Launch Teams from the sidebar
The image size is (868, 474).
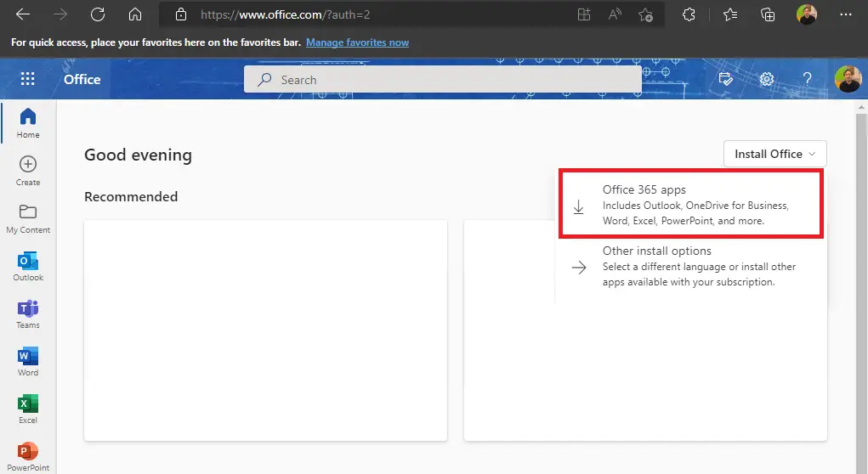pos(28,313)
